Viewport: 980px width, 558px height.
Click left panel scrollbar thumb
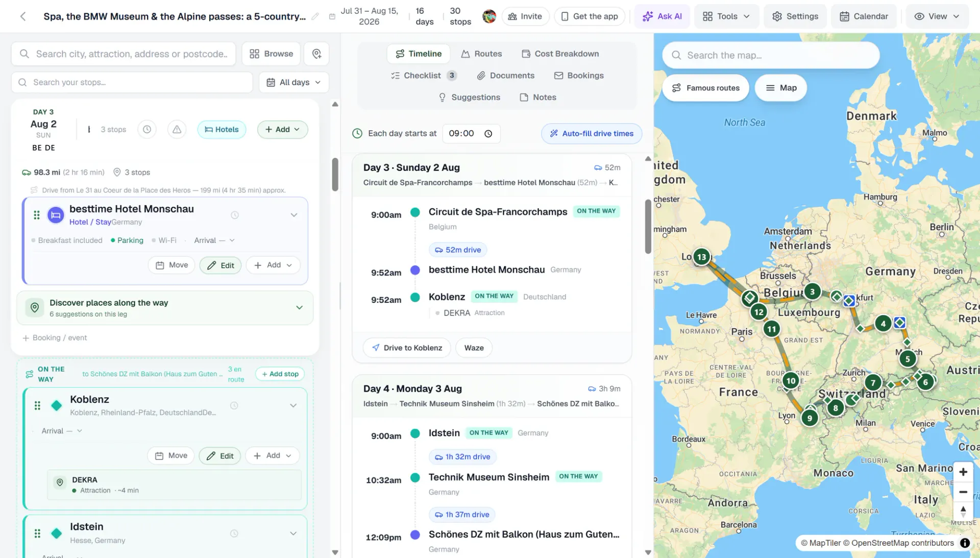[x=335, y=175]
